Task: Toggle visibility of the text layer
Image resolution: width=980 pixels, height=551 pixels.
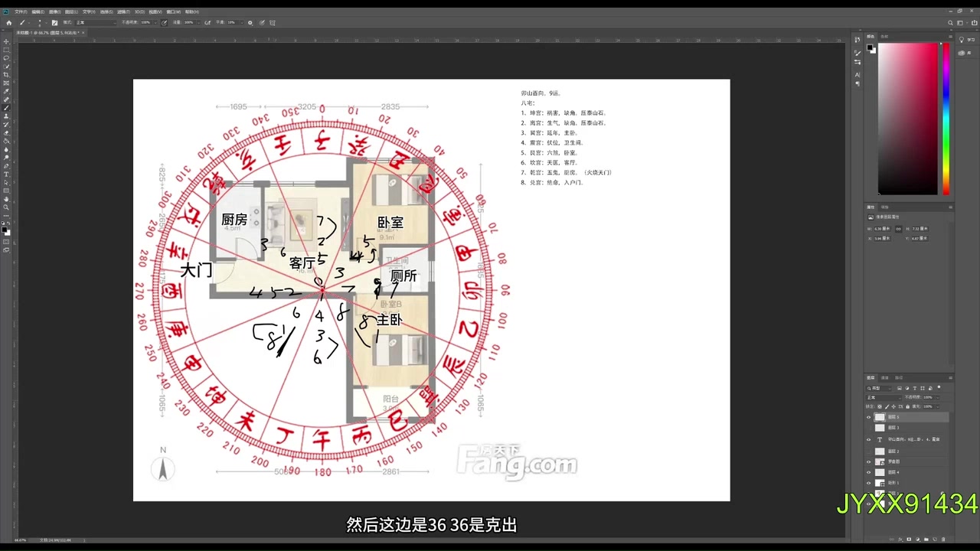Action: pyautogui.click(x=868, y=439)
